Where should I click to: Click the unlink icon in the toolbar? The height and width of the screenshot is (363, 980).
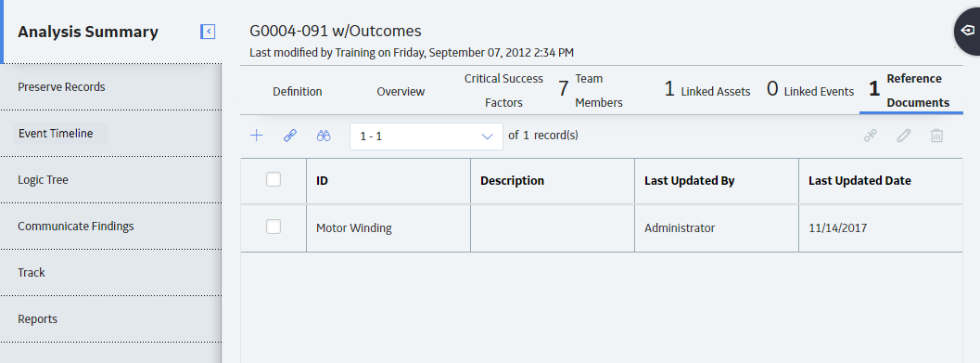870,136
